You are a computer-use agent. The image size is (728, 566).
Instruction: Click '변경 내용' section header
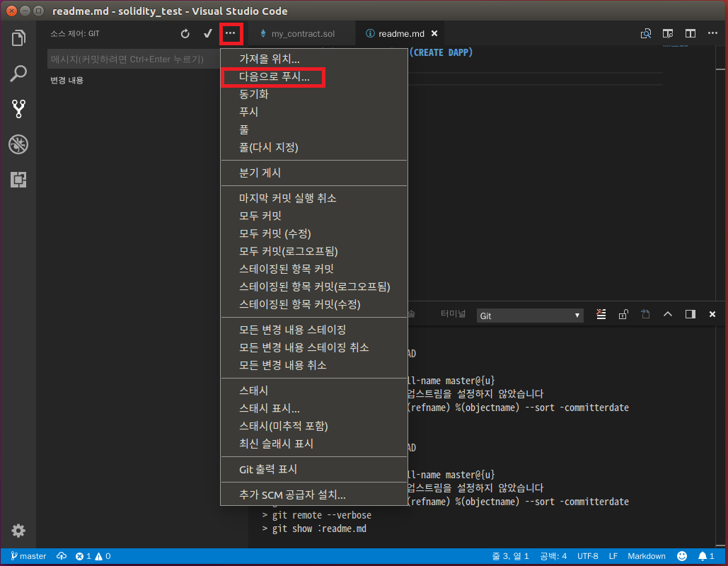[x=67, y=81]
